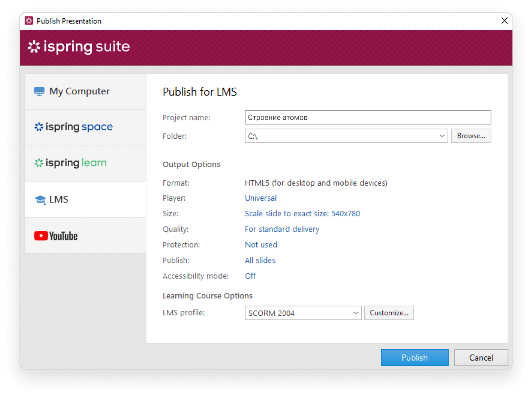Image resolution: width=532 pixels, height=396 pixels.
Task: Click the My Computer monitor icon
Action: pyautogui.click(x=39, y=92)
